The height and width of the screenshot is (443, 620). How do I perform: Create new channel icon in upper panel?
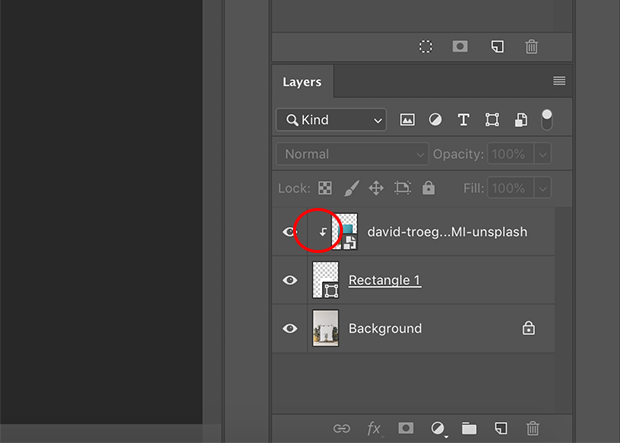tap(497, 47)
